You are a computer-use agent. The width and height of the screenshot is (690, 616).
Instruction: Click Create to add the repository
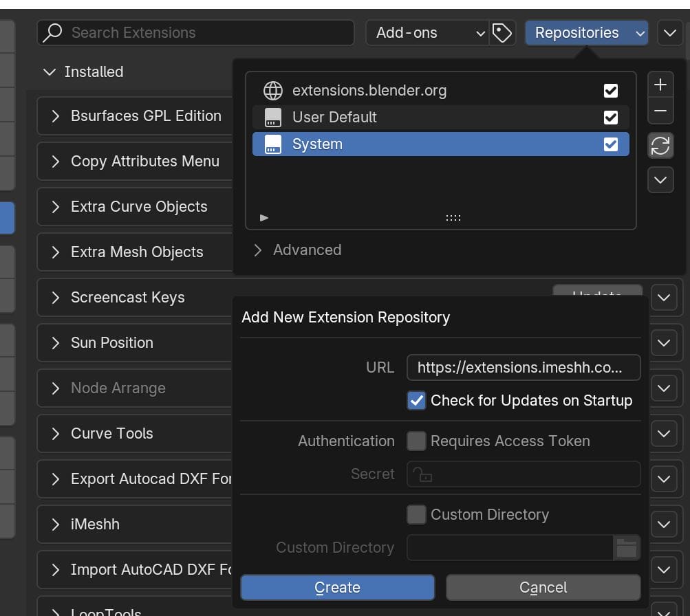[x=338, y=587]
